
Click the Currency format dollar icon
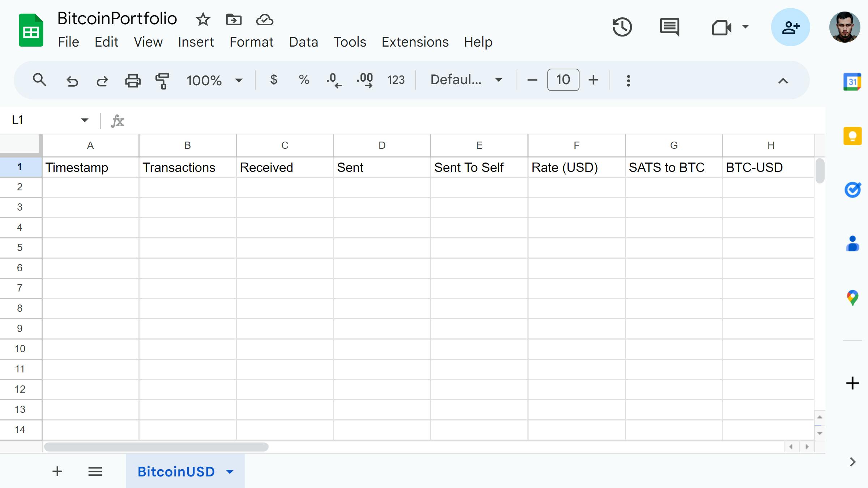coord(274,79)
